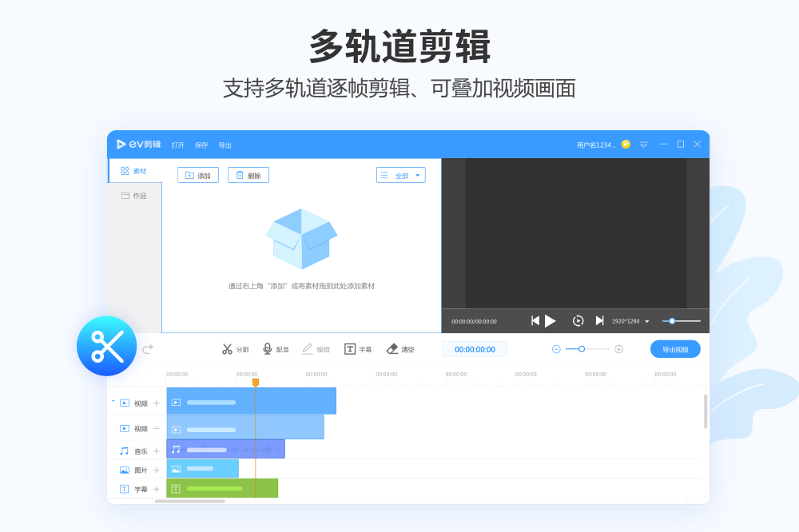Select the 分割 scissors tool
This screenshot has width=799, height=532.
(236, 349)
